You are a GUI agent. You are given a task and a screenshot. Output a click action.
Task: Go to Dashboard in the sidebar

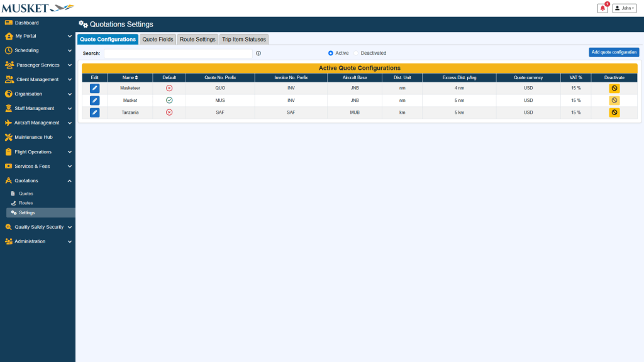[x=26, y=23]
